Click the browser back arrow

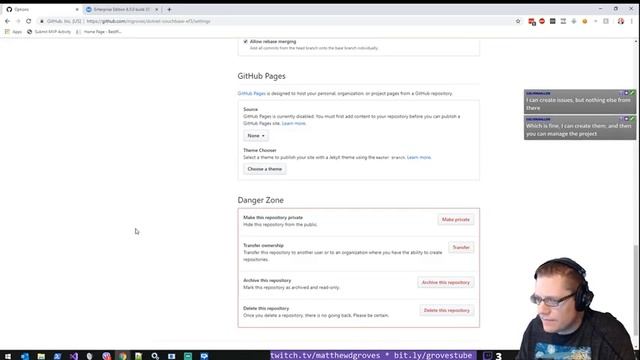(x=7, y=21)
